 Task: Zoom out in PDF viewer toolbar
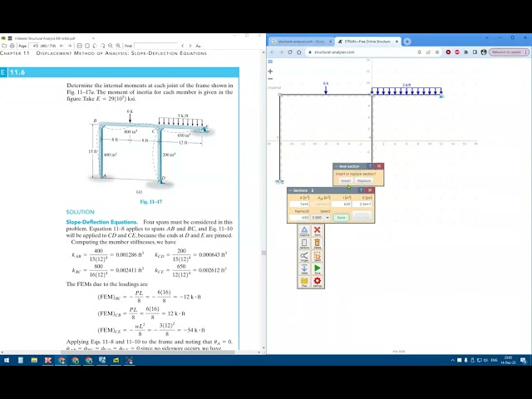pos(111,46)
